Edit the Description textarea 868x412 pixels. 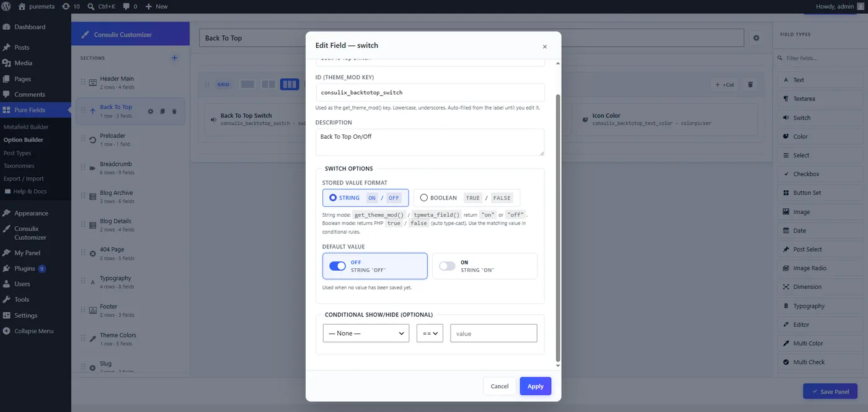click(x=430, y=142)
